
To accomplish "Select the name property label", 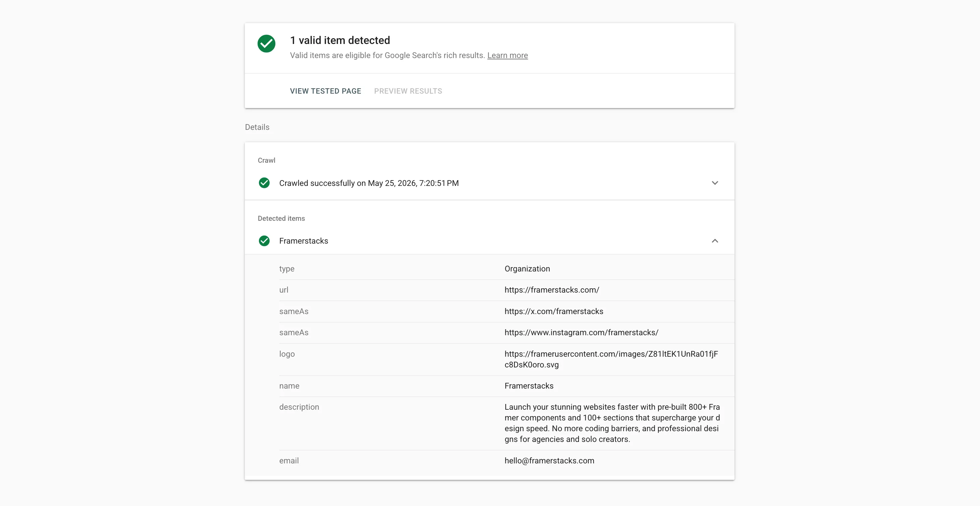I will coord(289,386).
